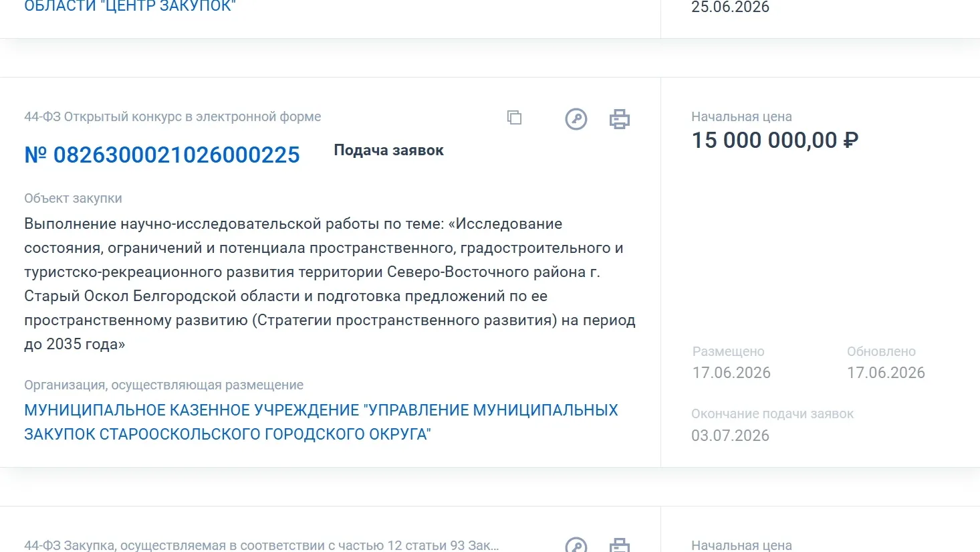980x552 pixels.
Task: Click the "Размещено" label
Action: (x=728, y=351)
